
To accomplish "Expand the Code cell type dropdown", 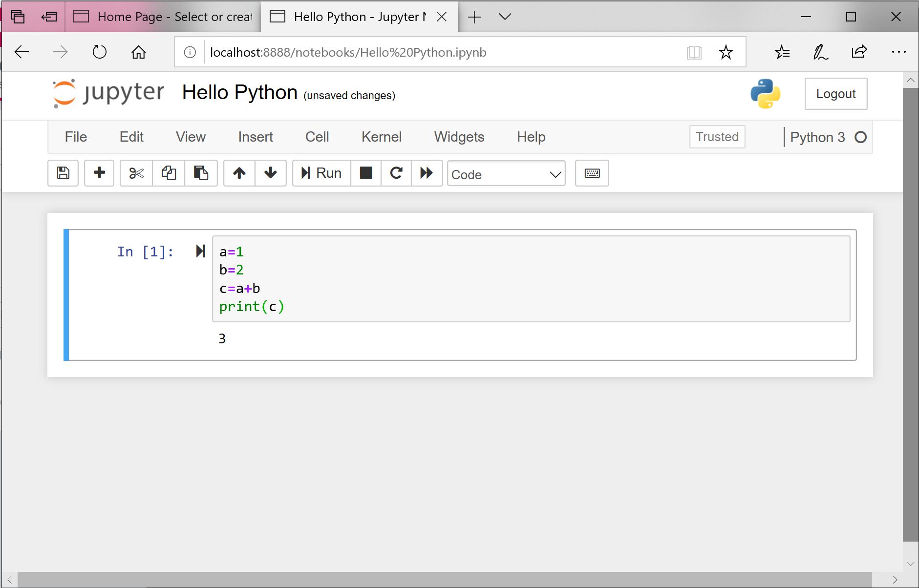I will [506, 174].
